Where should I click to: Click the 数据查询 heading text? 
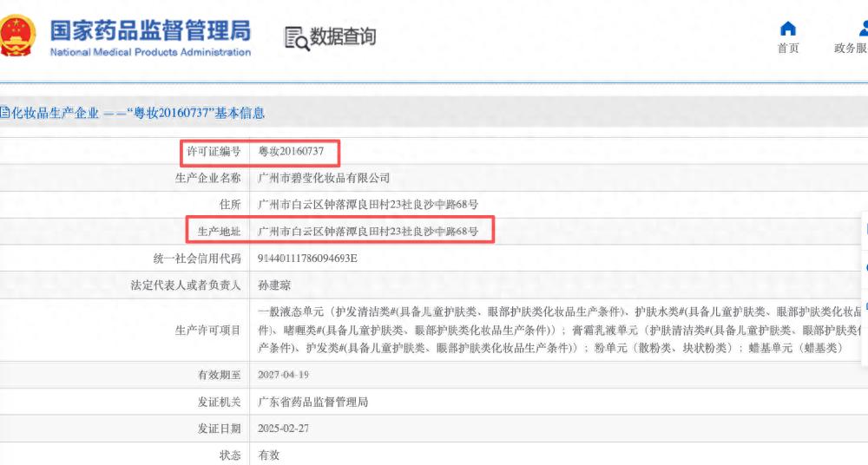[343, 36]
